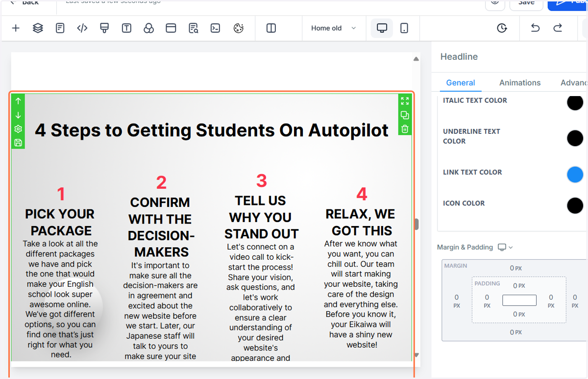This screenshot has height=379, width=588.
Task: Click the undo arrow icon
Action: tap(535, 28)
